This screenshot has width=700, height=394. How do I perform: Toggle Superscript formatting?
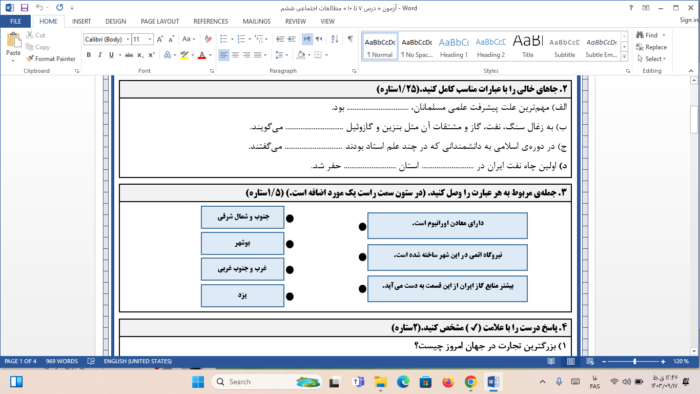(151, 55)
